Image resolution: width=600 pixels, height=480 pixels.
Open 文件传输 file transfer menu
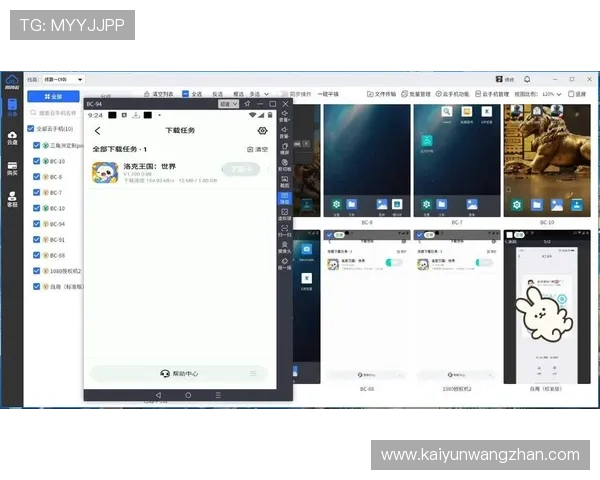tap(381, 94)
